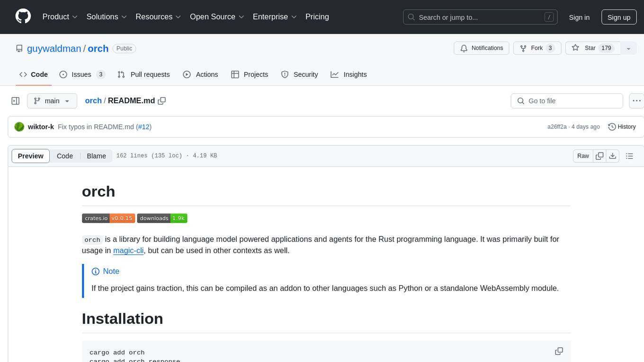Copy the README.md file path
644x362 pixels.
point(162,100)
